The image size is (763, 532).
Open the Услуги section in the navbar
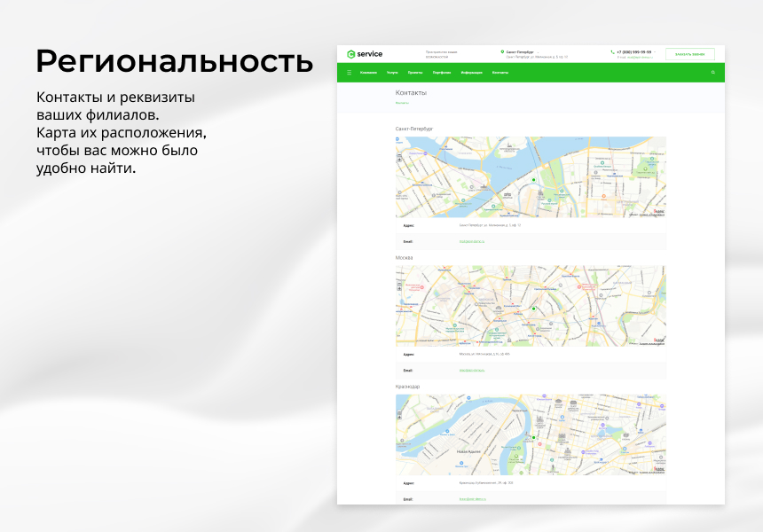pyautogui.click(x=392, y=72)
